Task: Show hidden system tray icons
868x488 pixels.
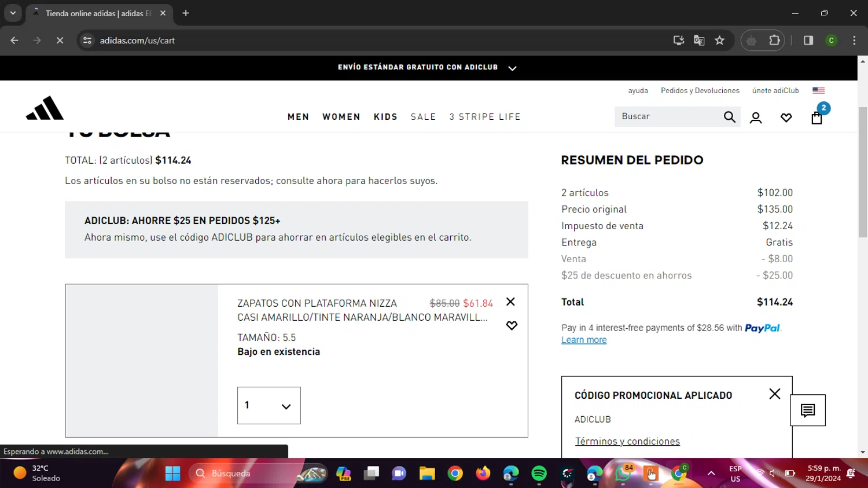Action: (711, 474)
